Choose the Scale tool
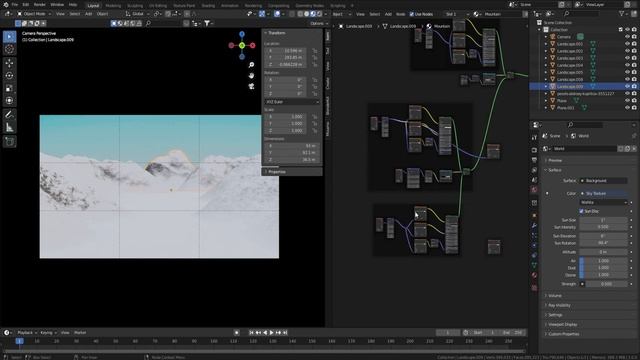The width and height of the screenshot is (640, 360). 9,88
